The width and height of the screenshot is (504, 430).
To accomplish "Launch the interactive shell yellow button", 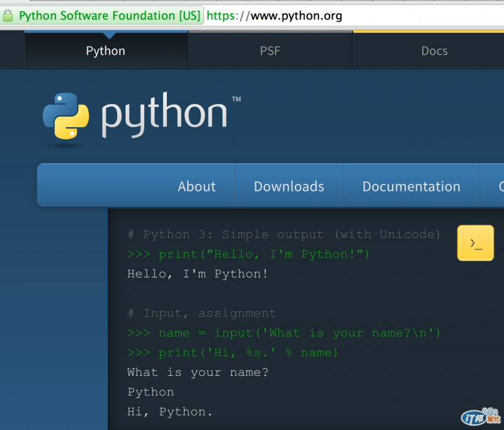I will coord(476,243).
